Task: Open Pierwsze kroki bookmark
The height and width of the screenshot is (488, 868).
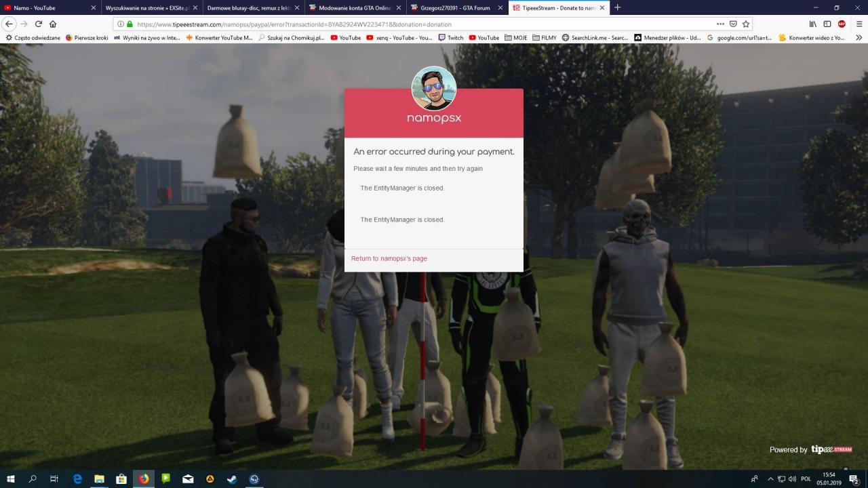Action: pos(87,38)
